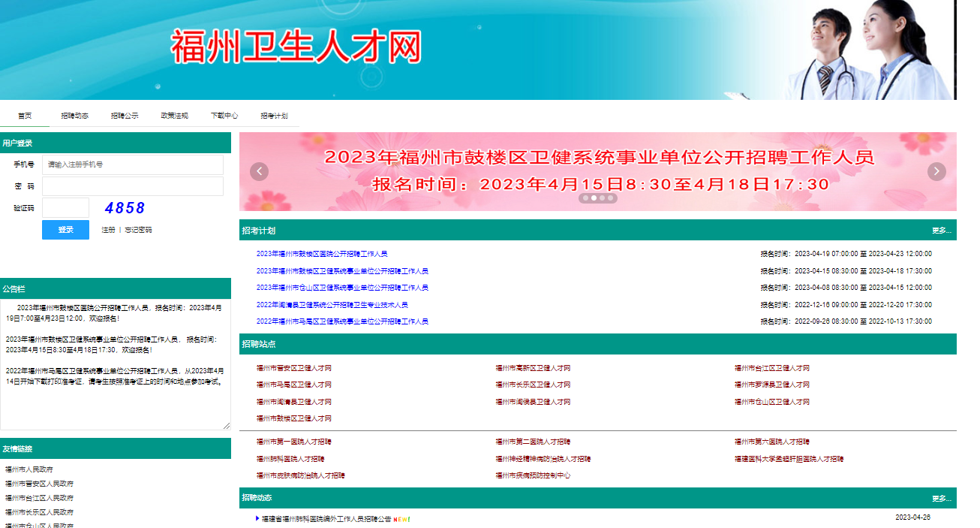Open 福建省福州肺科医院编外工作人员招聘公告 news item

point(326,519)
